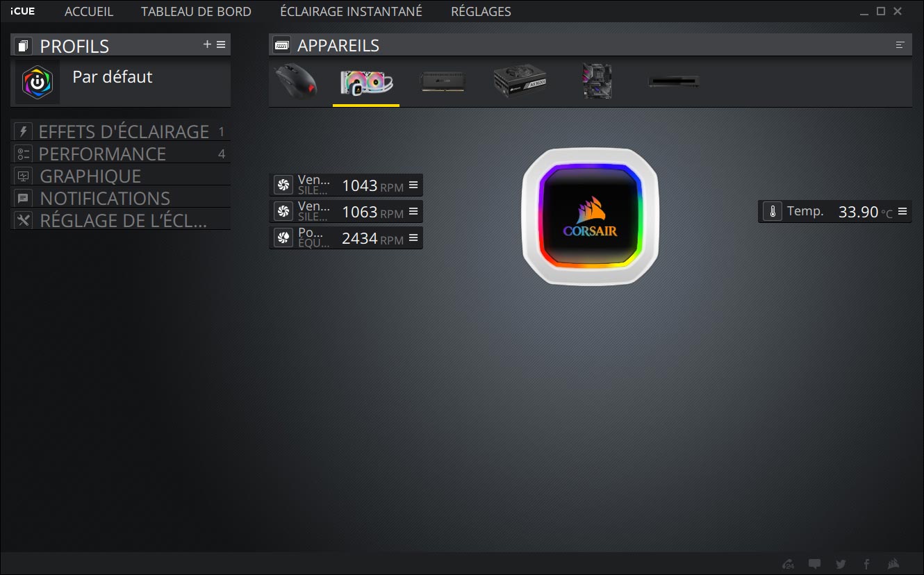Viewport: 924px width, 575px height.
Task: Click the lightning bolt lighting effects icon
Action: 23,131
